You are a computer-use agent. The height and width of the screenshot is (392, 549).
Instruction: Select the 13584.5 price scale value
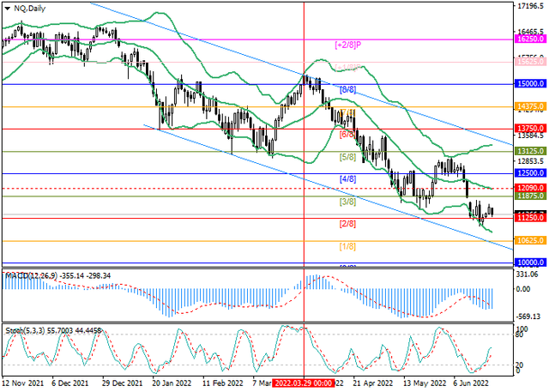[532, 136]
